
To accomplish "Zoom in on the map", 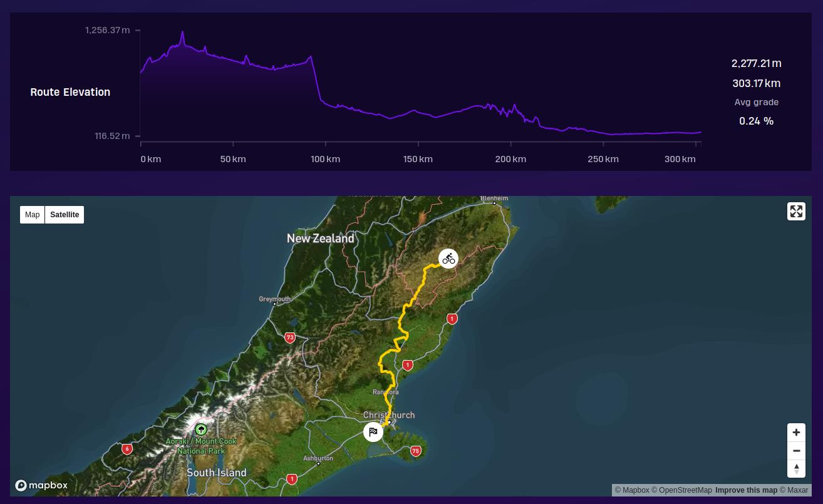I will pos(796,433).
